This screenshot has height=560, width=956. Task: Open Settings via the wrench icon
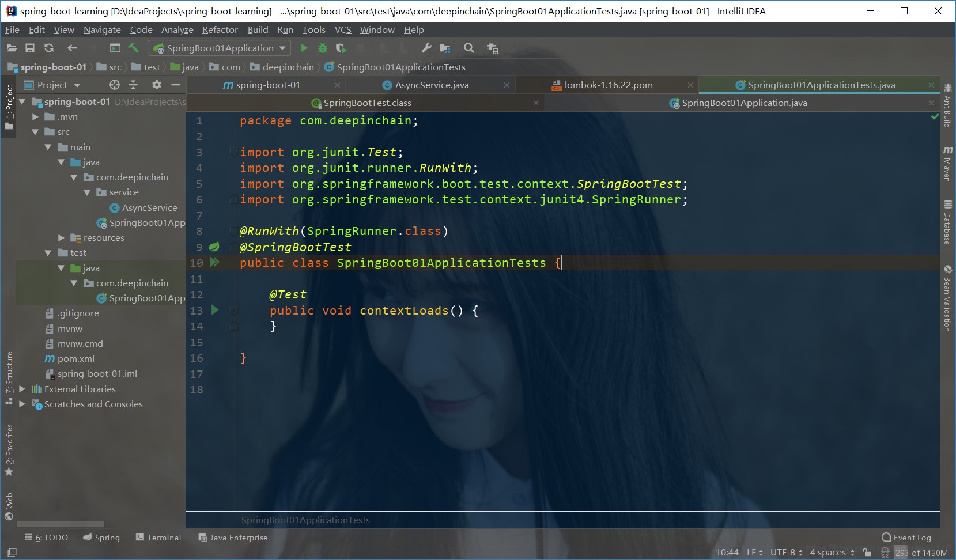point(426,48)
